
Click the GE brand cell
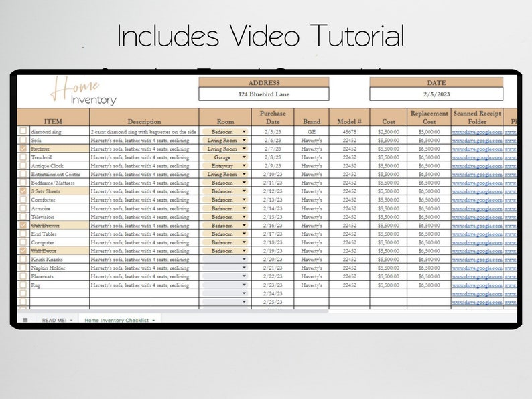(x=312, y=131)
